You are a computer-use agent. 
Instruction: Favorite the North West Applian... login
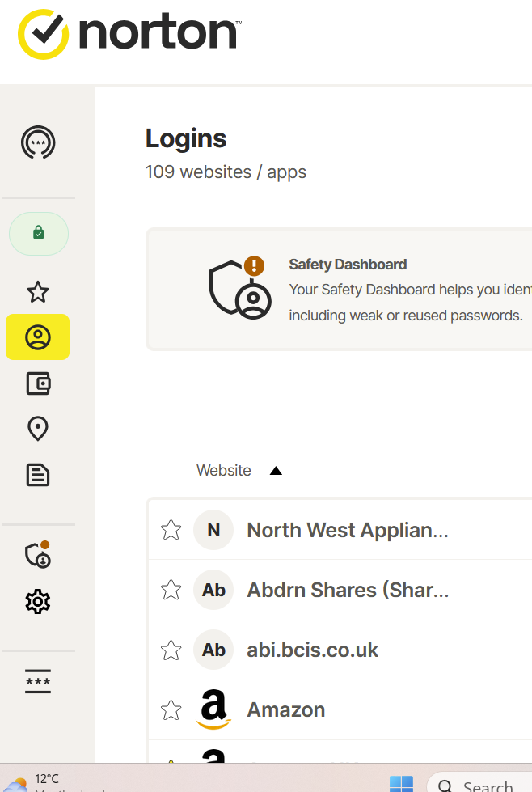171,530
